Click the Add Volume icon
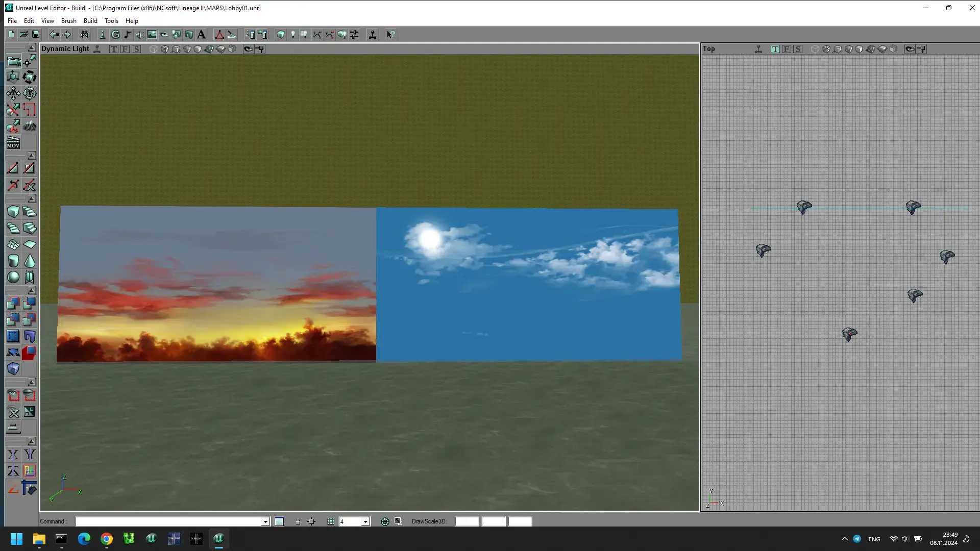Image resolution: width=980 pixels, height=551 pixels. tap(13, 369)
